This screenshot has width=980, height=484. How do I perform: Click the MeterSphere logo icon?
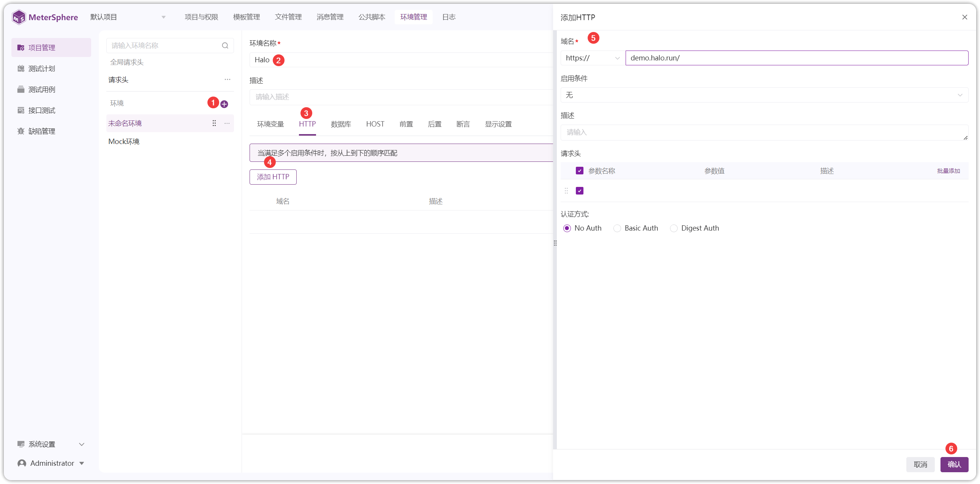point(19,17)
